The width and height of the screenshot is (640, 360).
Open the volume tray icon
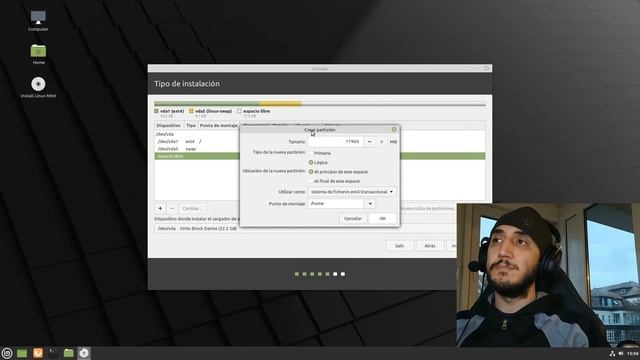tap(620, 353)
